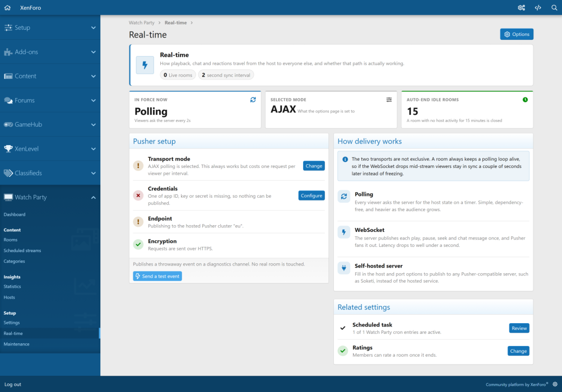562x392 pixels.
Task: Click Change button for Ratings
Action: 518,351
